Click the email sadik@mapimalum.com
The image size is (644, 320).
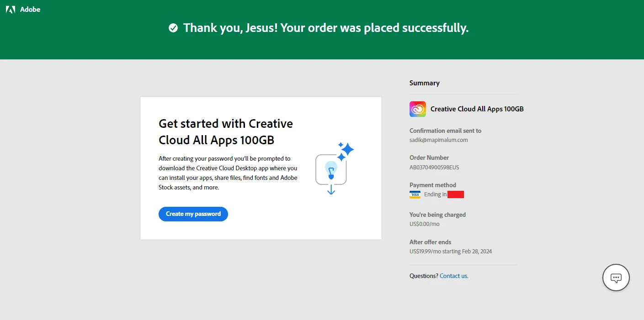[x=439, y=140]
